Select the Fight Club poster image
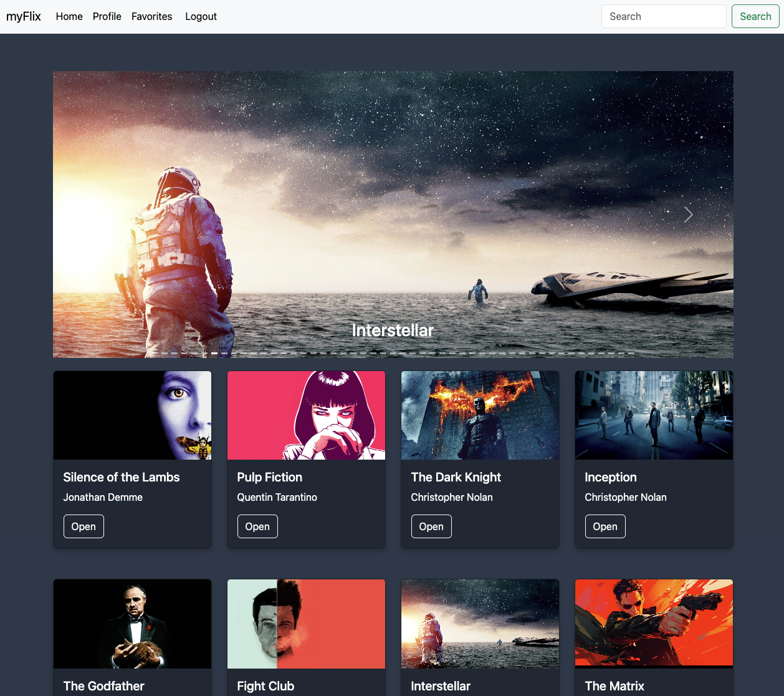The height and width of the screenshot is (696, 784). pos(306,624)
